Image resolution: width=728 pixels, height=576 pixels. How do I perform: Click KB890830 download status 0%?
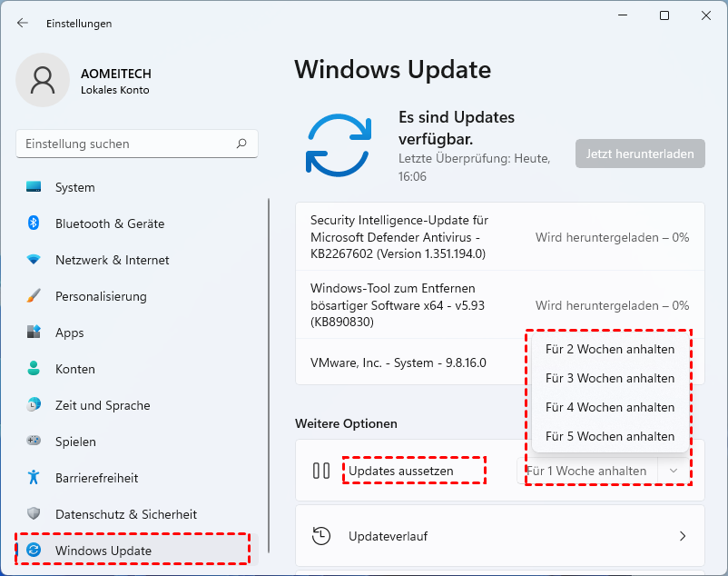click(612, 305)
